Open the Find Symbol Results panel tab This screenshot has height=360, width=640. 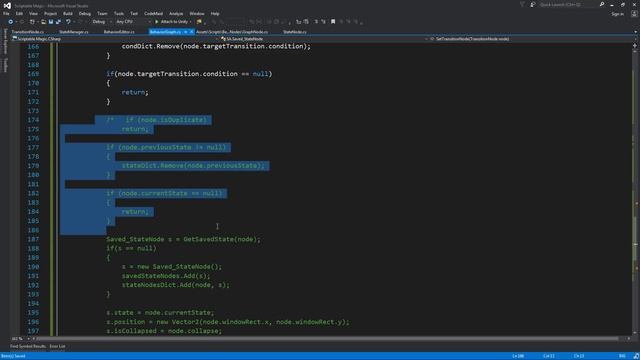pos(28,347)
